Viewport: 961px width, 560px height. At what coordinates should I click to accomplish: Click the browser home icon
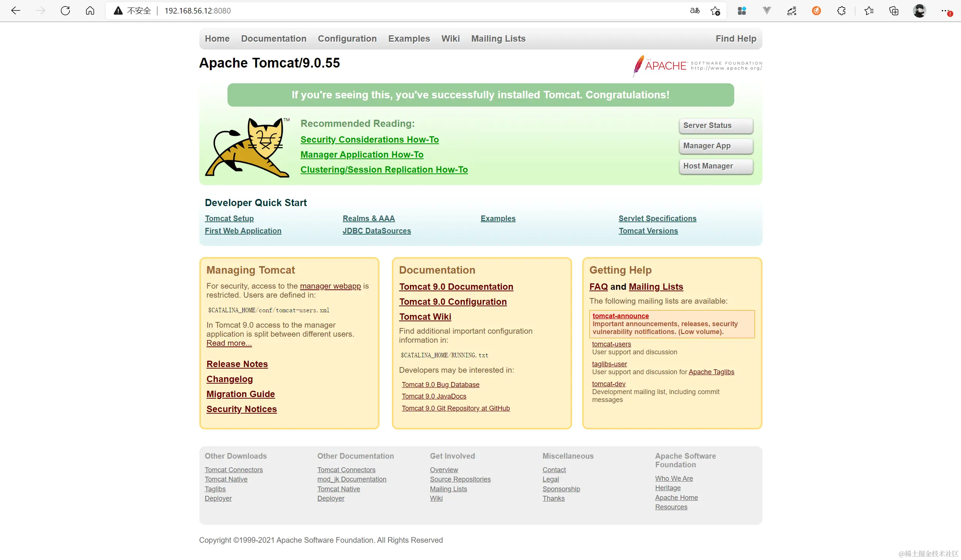click(90, 11)
